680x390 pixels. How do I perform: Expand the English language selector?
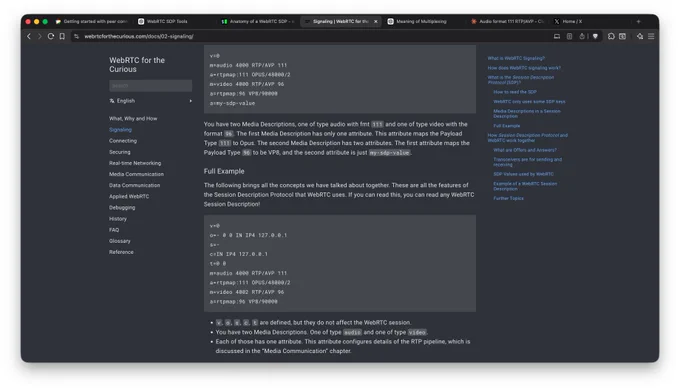pos(150,101)
